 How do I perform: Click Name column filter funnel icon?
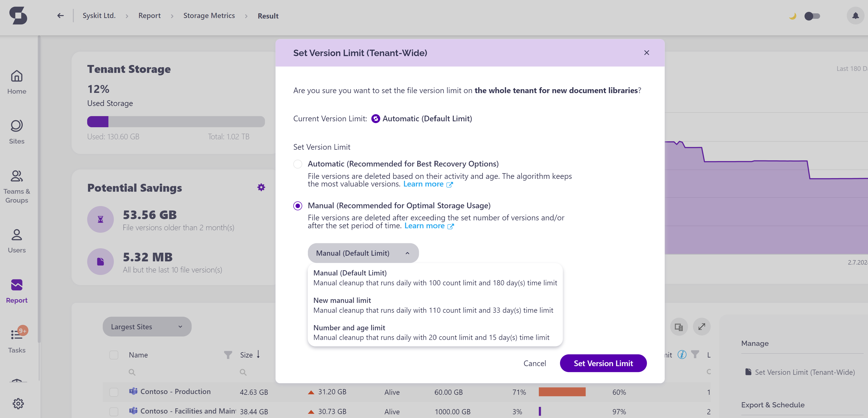click(228, 355)
